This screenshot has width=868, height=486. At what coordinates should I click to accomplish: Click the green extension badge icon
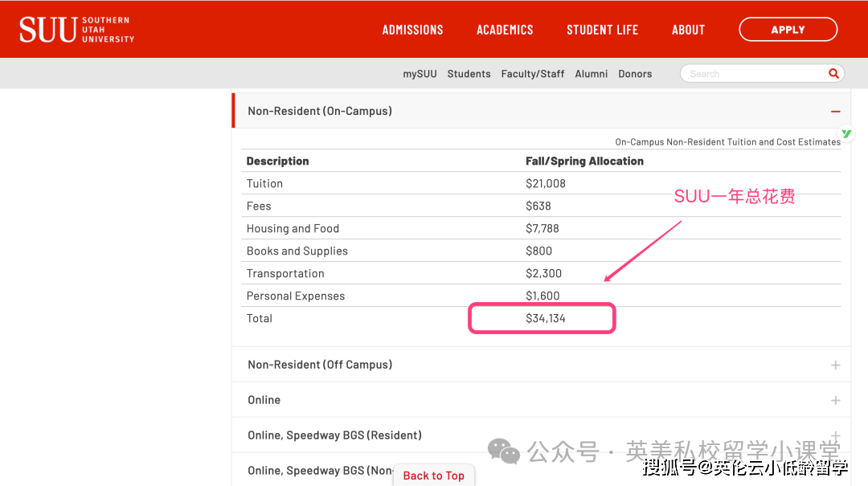point(845,133)
